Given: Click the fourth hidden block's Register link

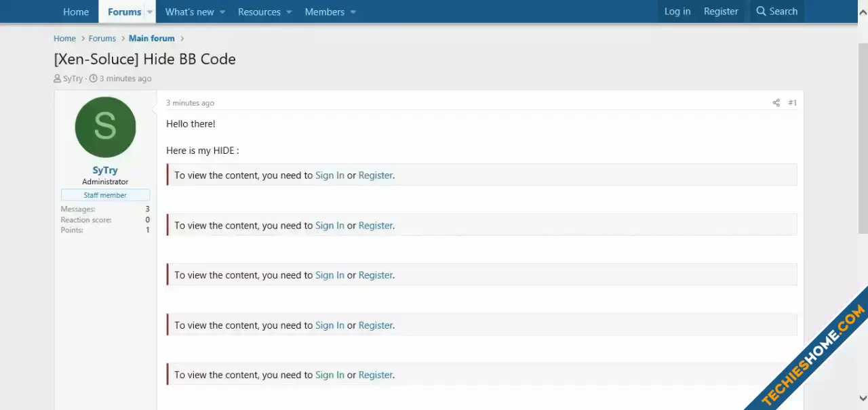Looking at the screenshot, I should [x=375, y=325].
